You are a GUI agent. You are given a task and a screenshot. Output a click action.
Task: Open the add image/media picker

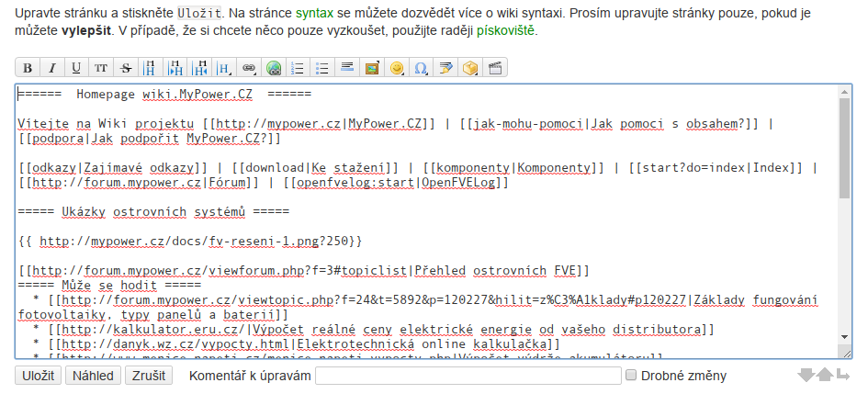(371, 68)
